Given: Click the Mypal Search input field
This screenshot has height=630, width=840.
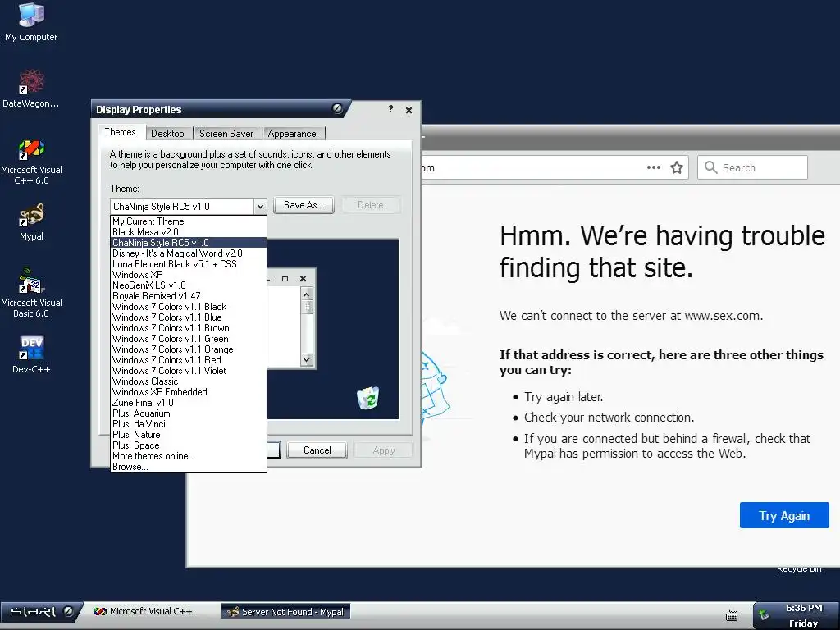Looking at the screenshot, I should point(752,167).
